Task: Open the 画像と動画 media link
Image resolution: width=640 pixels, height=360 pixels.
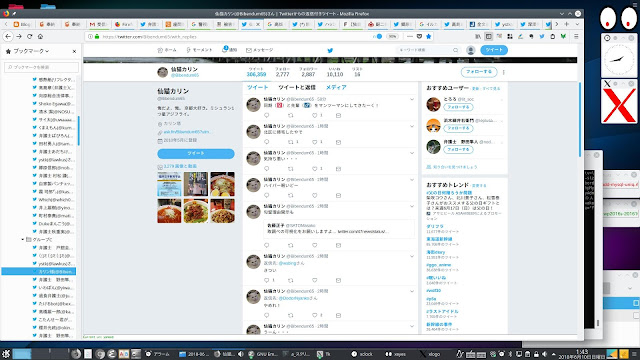Action: tap(180, 167)
